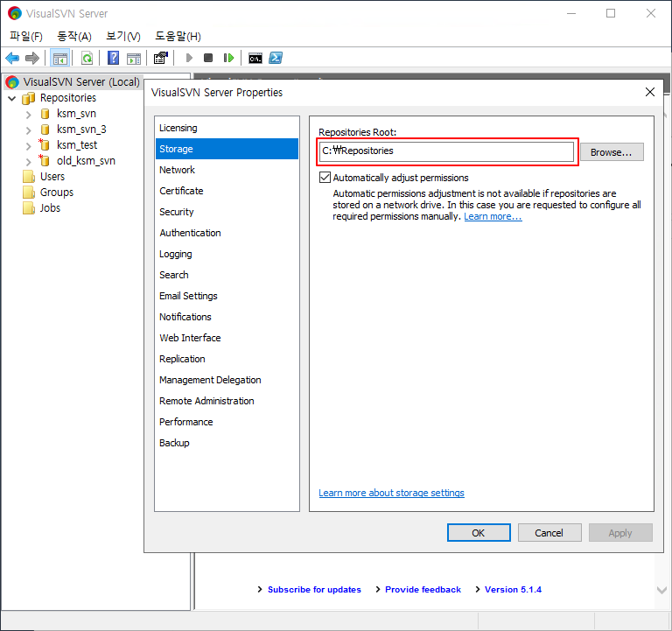This screenshot has height=631, width=672.
Task: Open the Management Delegation page
Action: [x=227, y=380]
